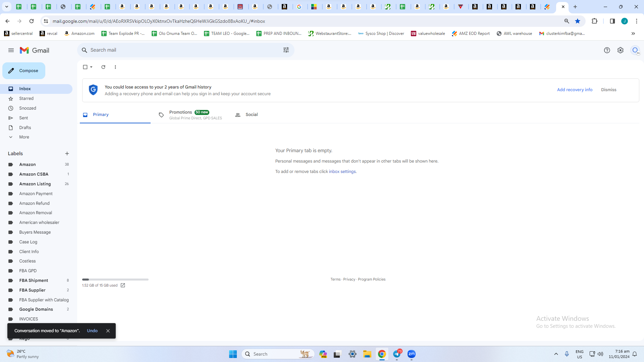Reload the browser page
Screen dimensions: 644x362
32,21
